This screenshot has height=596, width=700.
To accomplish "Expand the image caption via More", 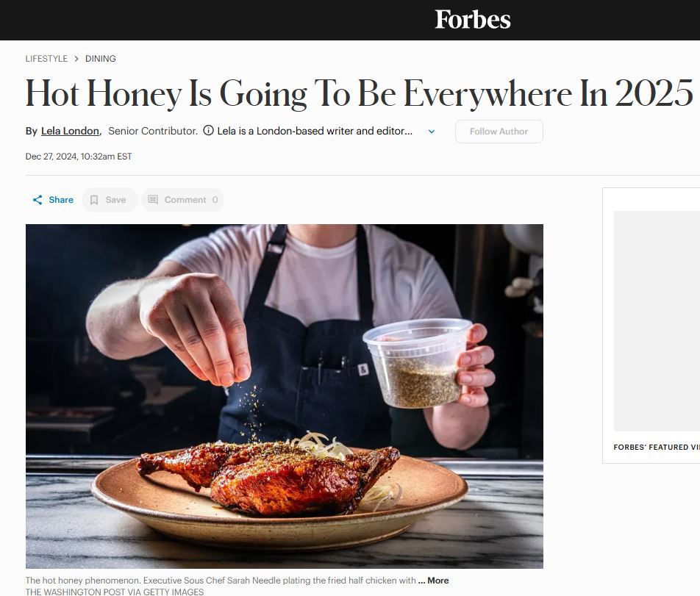I will coord(434,581).
